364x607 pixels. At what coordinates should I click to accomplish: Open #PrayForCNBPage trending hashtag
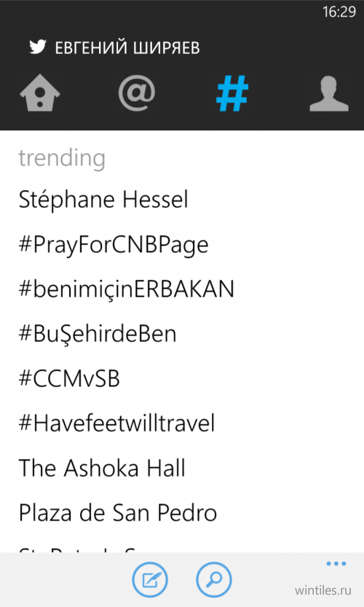114,245
